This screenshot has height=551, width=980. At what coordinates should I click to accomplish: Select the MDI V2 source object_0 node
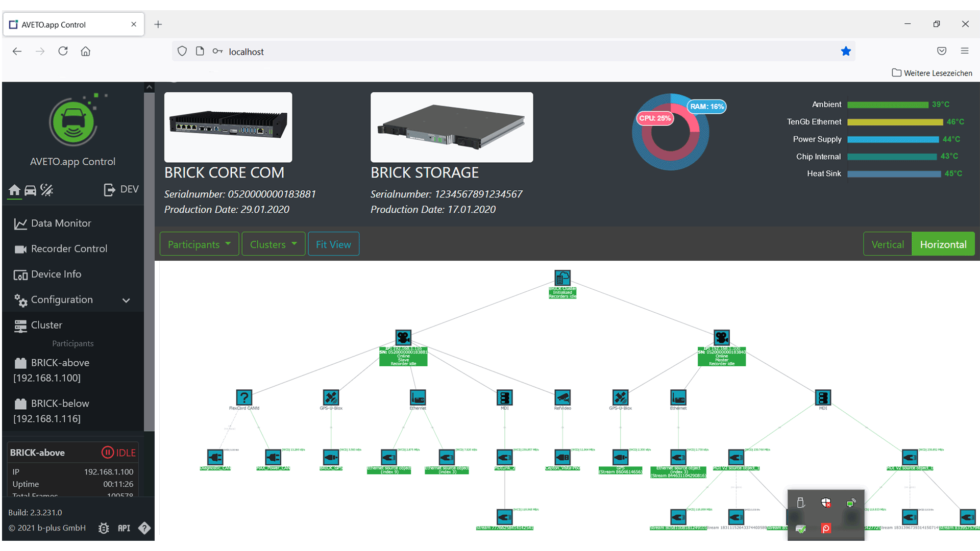[910, 457]
